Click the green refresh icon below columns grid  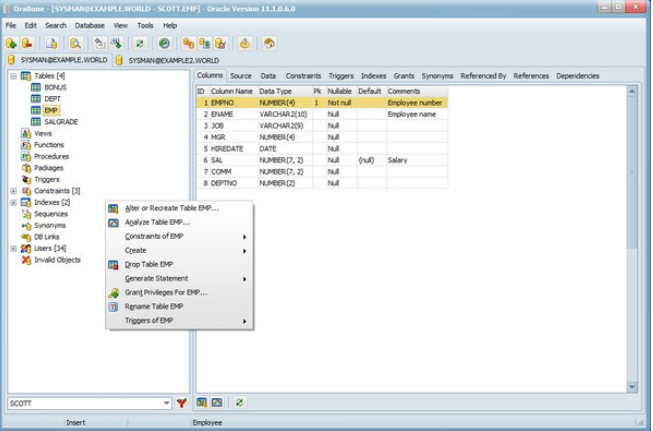[239, 402]
